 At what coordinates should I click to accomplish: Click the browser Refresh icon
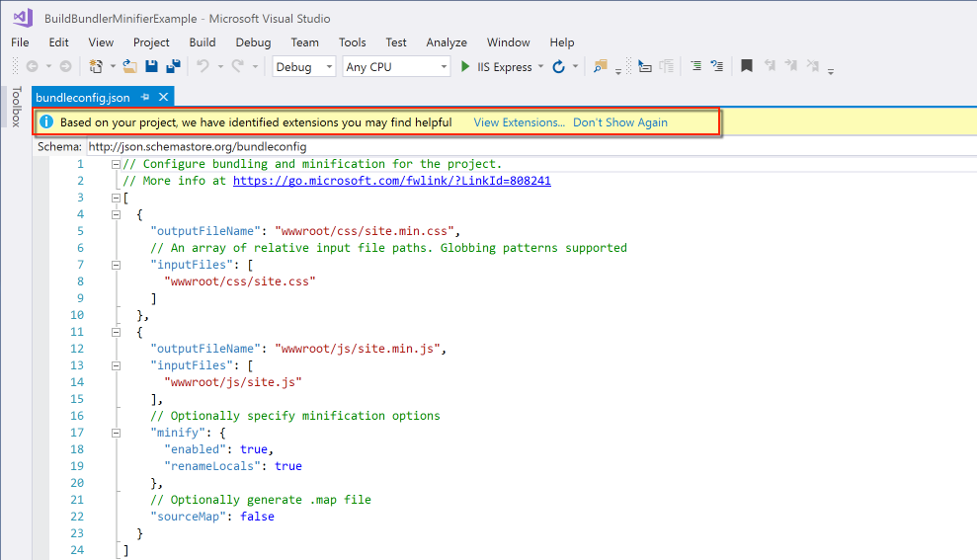(559, 66)
